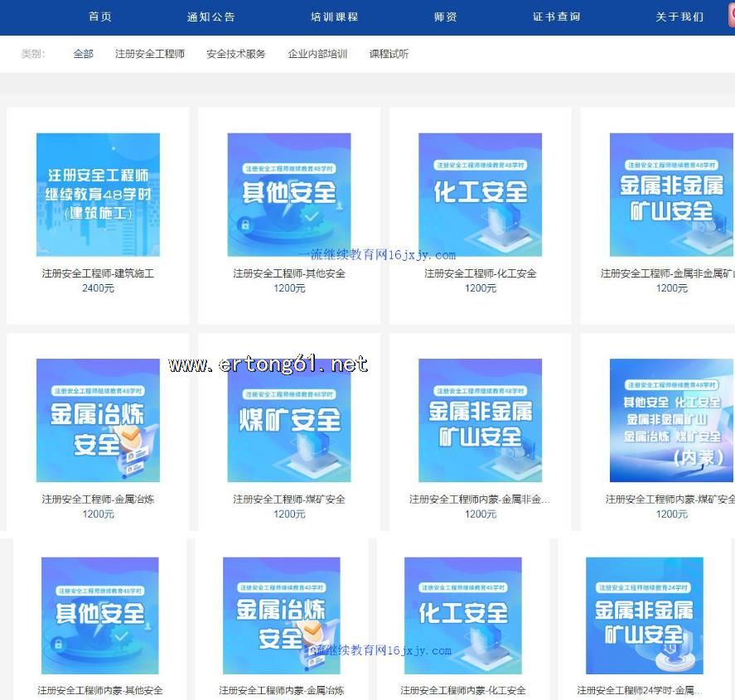Switch to the 安全技术服务 category
735x700 pixels.
coord(236,54)
